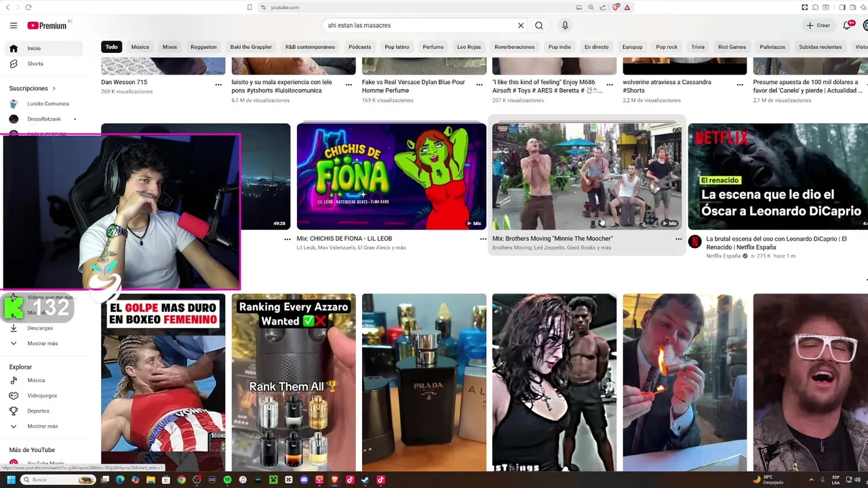Open Música under Explorar
Screen dimensions: 868x488
point(45,380)
